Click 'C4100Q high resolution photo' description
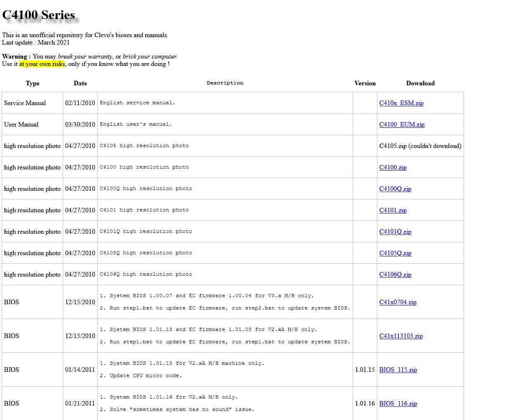 [146, 188]
